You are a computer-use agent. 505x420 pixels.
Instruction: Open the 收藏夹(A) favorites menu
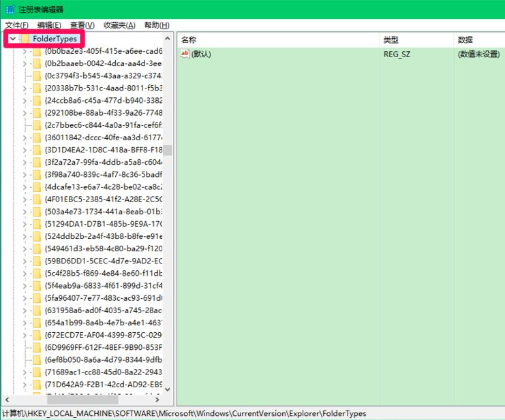click(x=119, y=25)
